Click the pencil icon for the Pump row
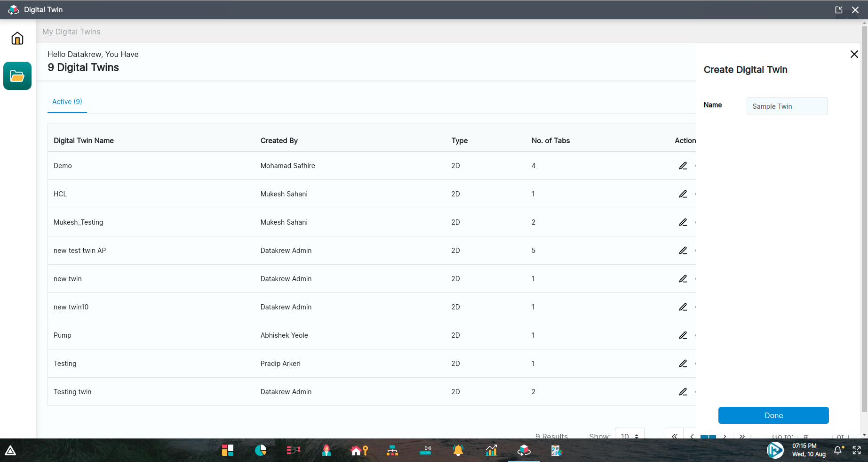This screenshot has height=462, width=868. (683, 335)
